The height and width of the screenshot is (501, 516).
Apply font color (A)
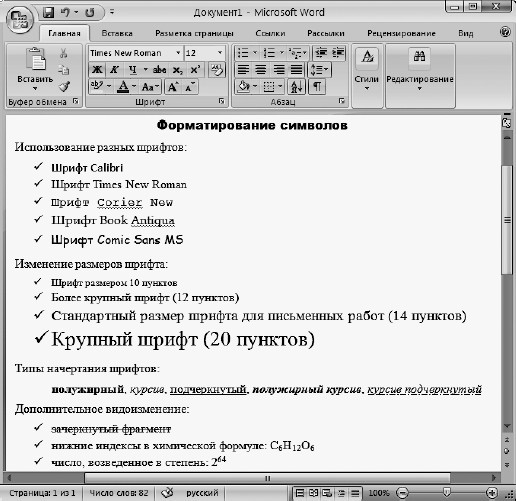(x=123, y=87)
